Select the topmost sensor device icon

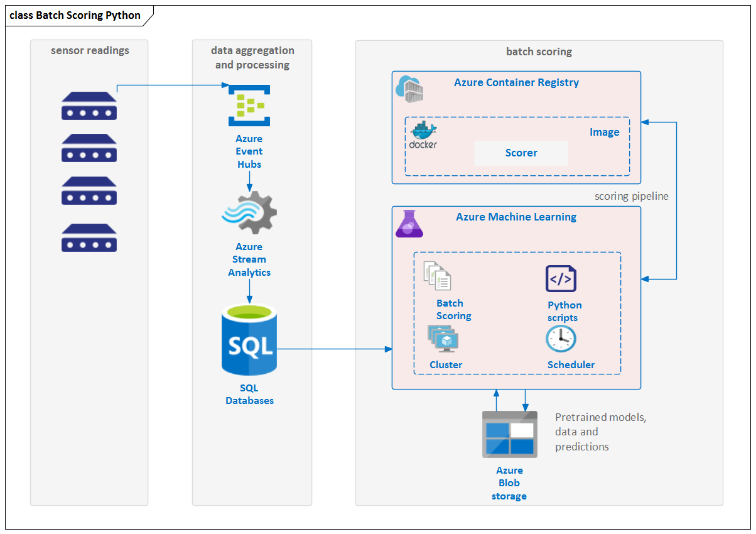[89, 106]
